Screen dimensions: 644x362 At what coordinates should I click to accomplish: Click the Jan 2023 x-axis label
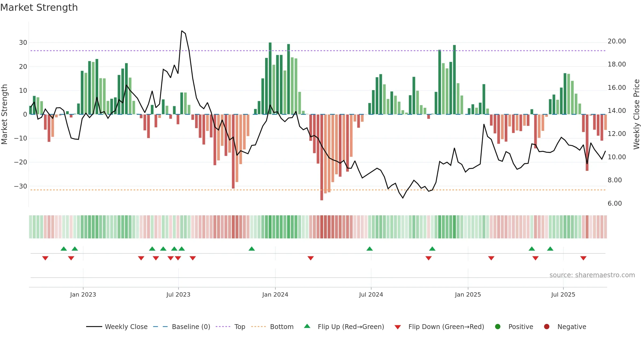click(x=83, y=294)
